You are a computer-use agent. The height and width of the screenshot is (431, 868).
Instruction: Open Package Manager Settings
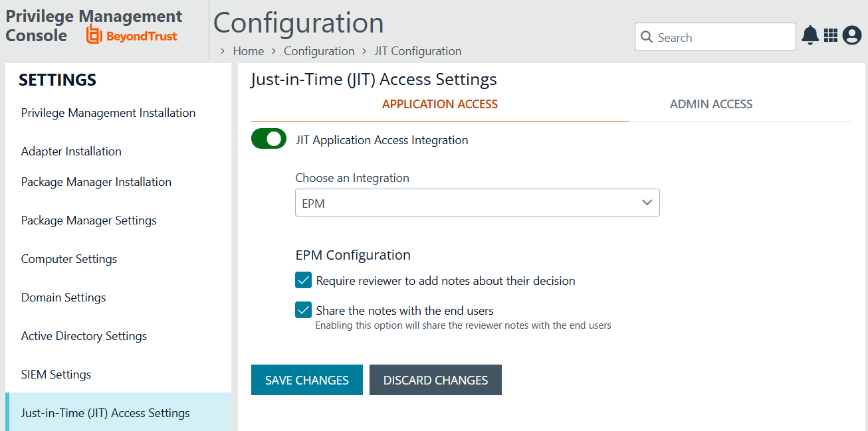(88, 220)
